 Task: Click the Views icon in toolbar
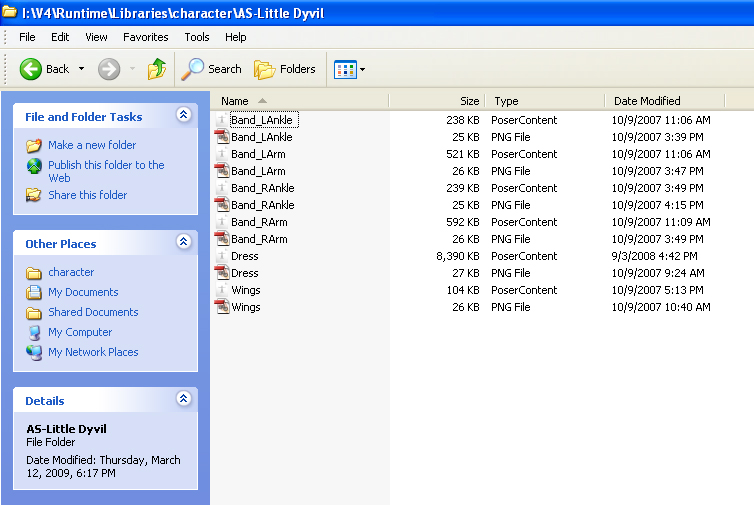(x=345, y=69)
